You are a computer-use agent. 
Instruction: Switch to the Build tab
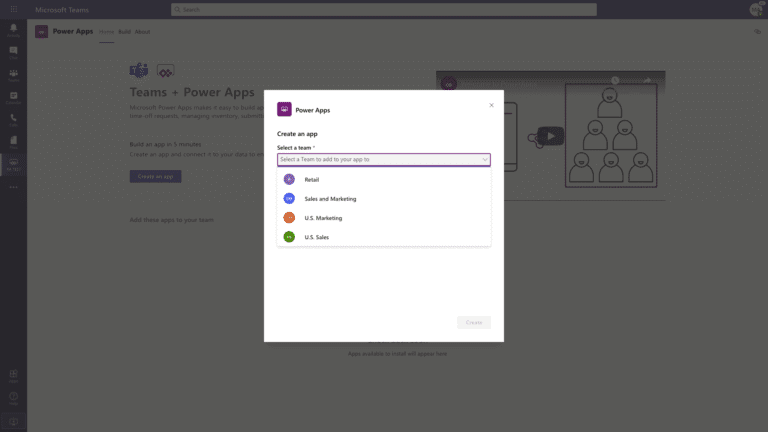(124, 32)
